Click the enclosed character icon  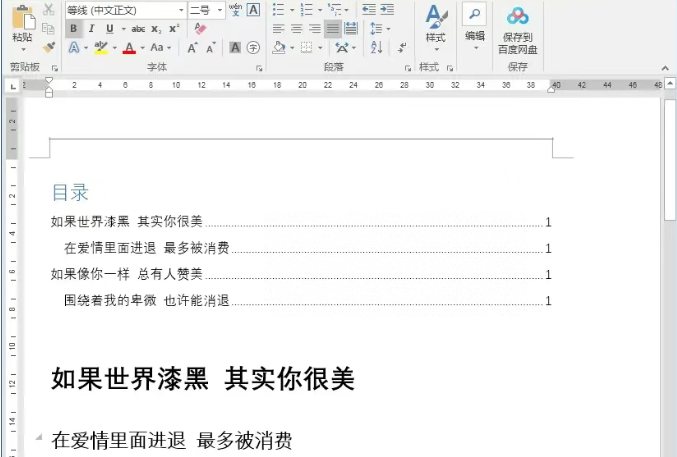253,48
